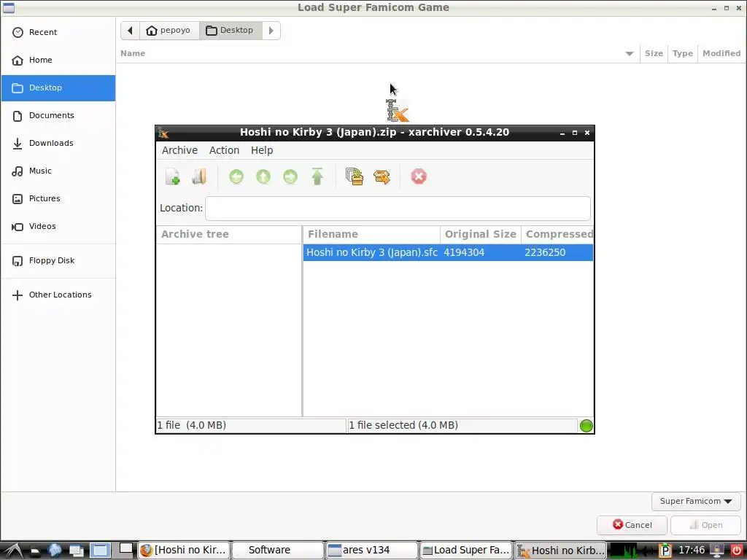Viewport: 747px width, 560px height.
Task: Click the pepoyo home path button
Action: [169, 31]
